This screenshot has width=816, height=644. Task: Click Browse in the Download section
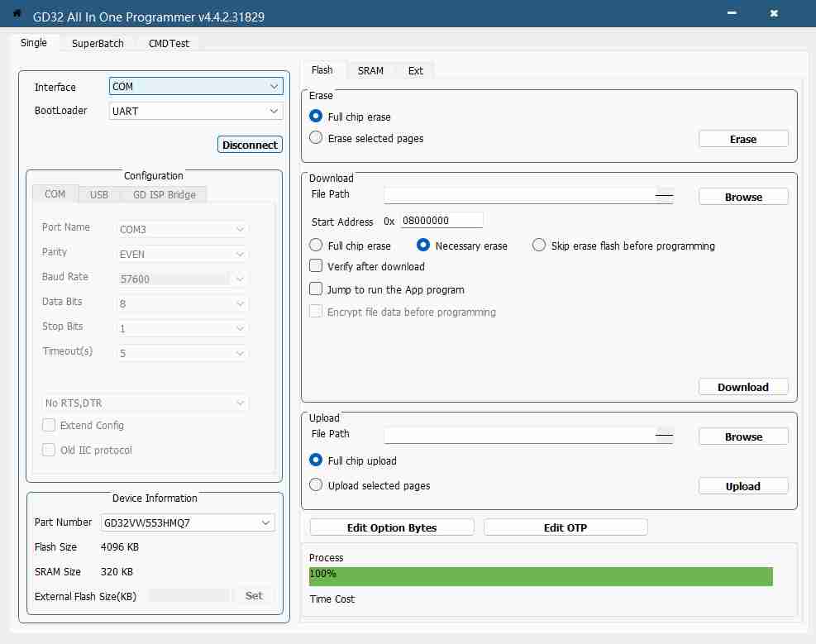tap(743, 197)
